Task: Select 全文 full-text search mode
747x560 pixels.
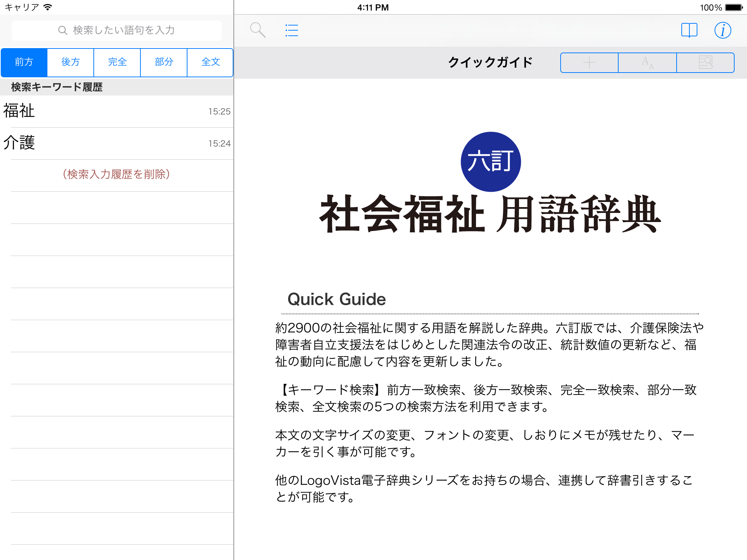Action: point(210,62)
